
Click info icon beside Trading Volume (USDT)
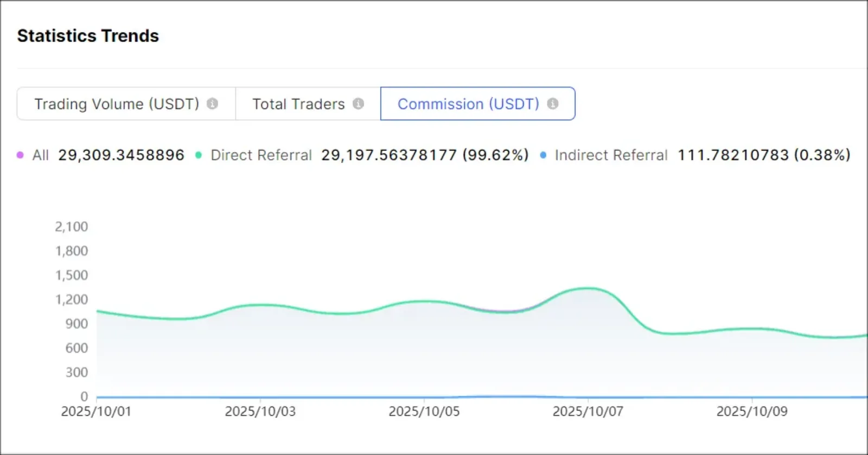click(213, 104)
